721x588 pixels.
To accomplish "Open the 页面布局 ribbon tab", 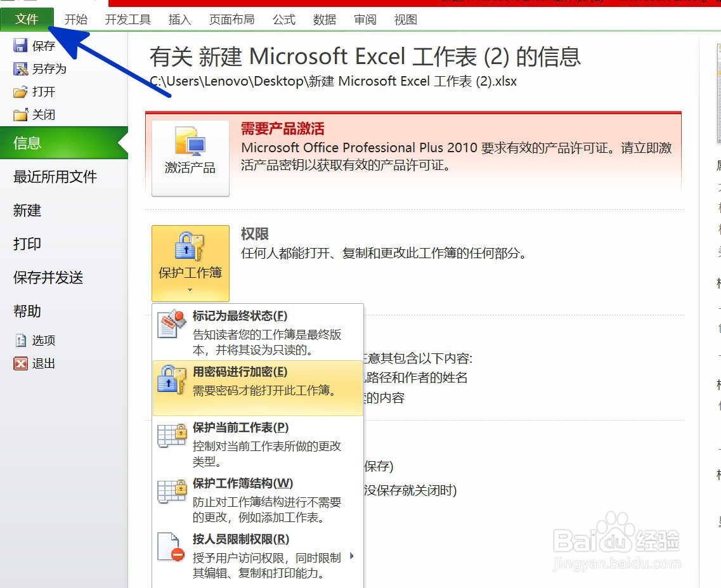I will 231,19.
